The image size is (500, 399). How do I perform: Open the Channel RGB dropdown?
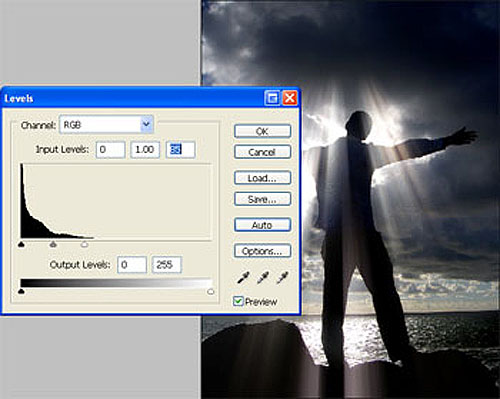(106, 125)
